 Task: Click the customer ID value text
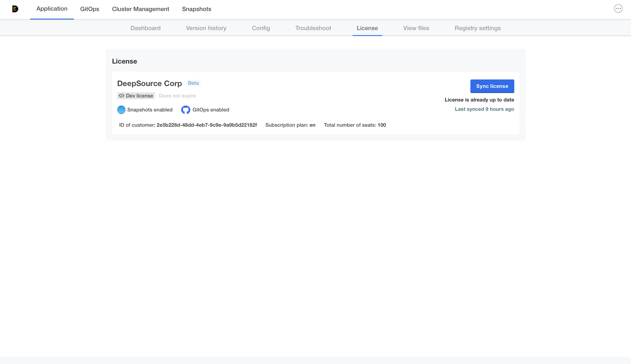click(206, 125)
